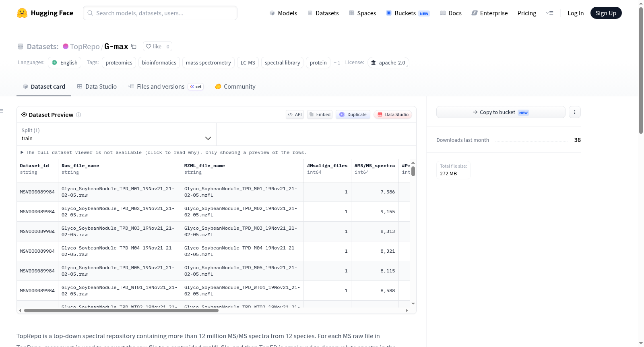Copy the dataset name G-max icon
Viewport: 644px width, 347px height.
coord(134,46)
